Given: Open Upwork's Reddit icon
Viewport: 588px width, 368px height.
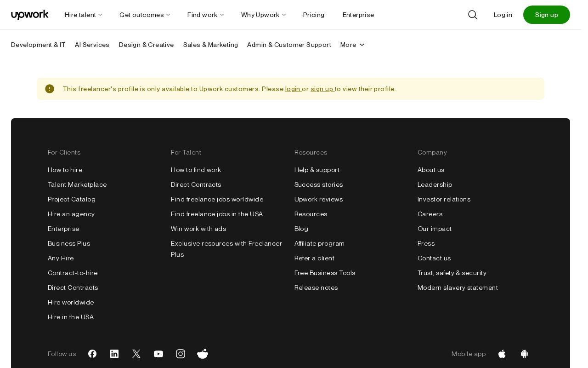Looking at the screenshot, I should coord(203,354).
